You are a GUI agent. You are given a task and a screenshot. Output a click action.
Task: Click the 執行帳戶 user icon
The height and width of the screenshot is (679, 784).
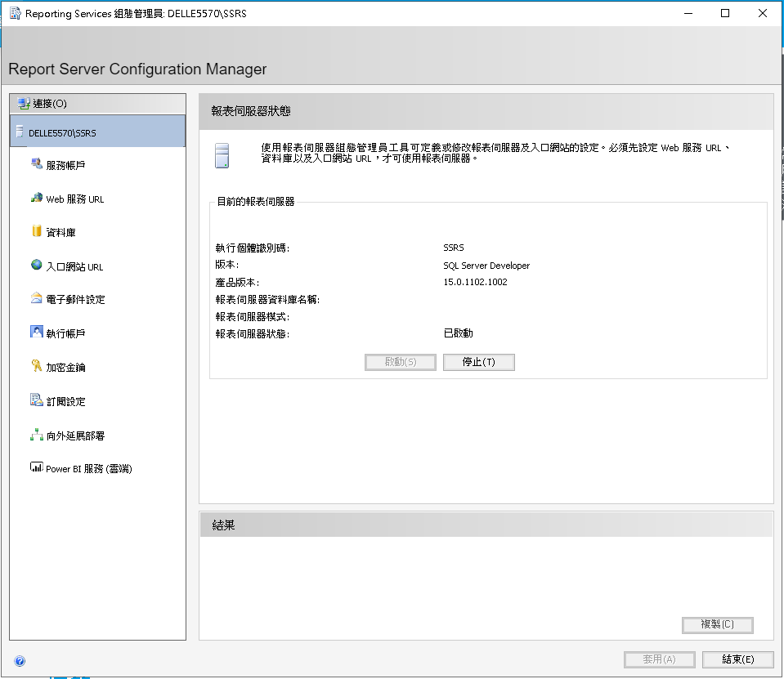(37, 332)
